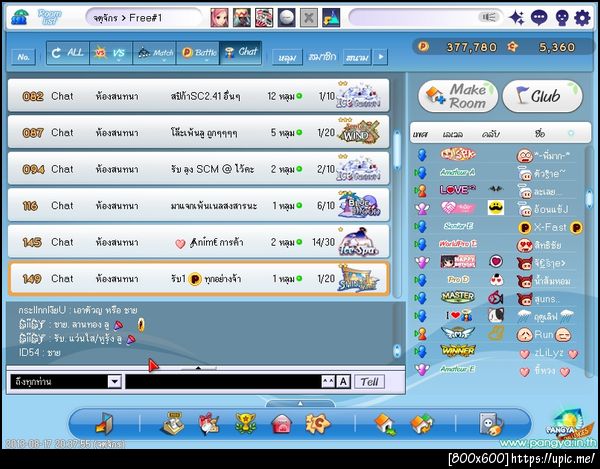Select the Chat room filter tab
Image resolution: width=600 pixels, height=469 pixels.
tap(241, 53)
